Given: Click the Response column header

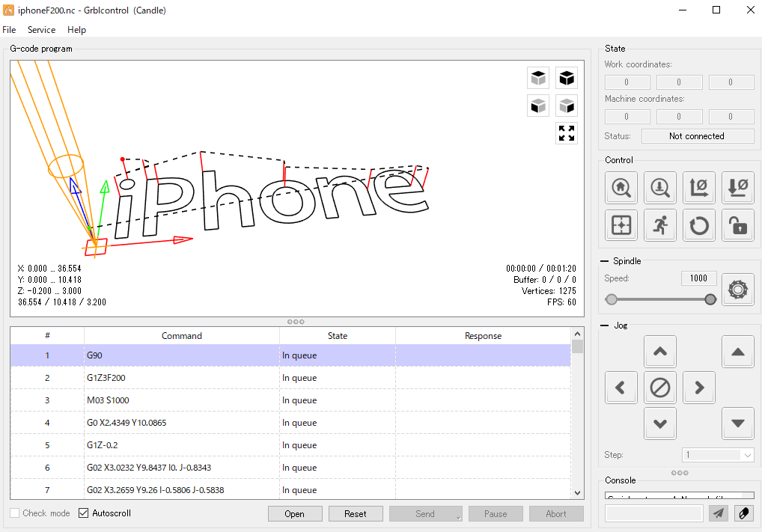Looking at the screenshot, I should (x=483, y=336).
